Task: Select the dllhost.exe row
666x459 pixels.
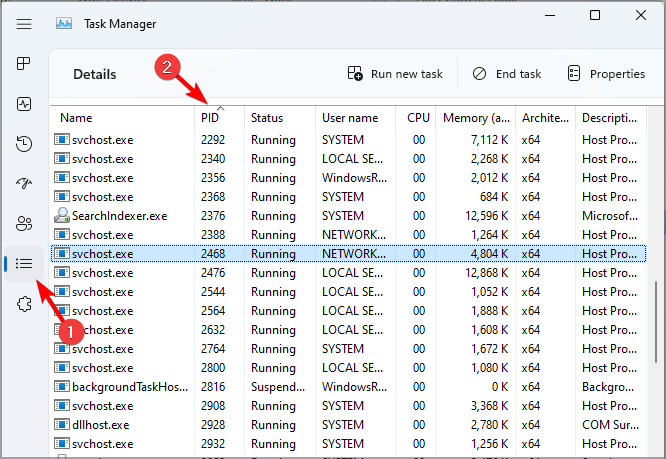Action: coord(348,425)
